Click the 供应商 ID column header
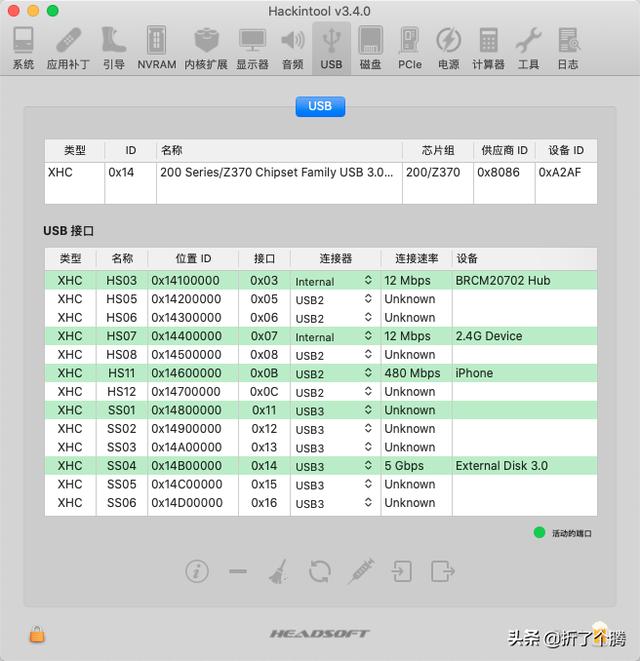Viewport: 640px width, 661px height. [x=504, y=150]
